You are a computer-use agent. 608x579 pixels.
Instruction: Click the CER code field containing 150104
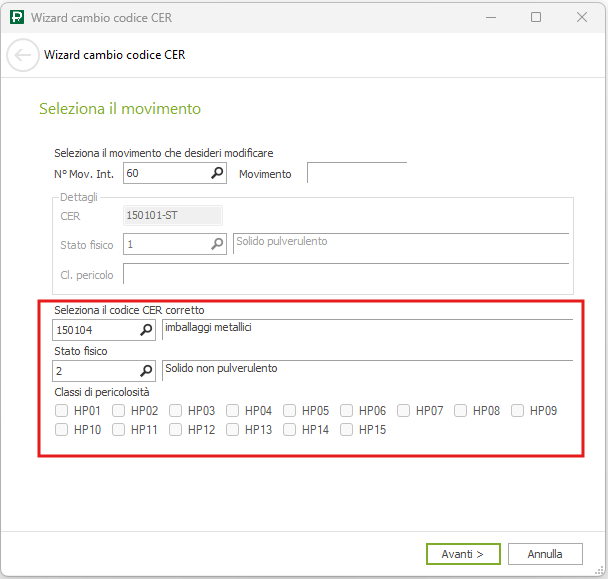tap(94, 329)
